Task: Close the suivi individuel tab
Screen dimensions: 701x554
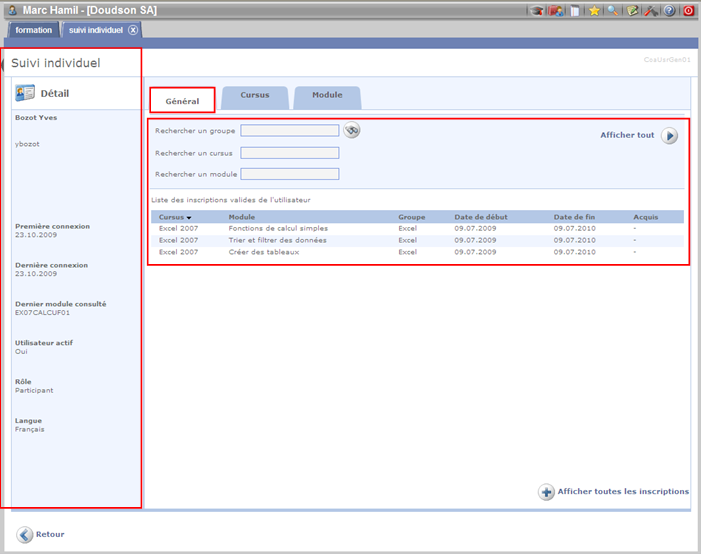Action: point(133,30)
